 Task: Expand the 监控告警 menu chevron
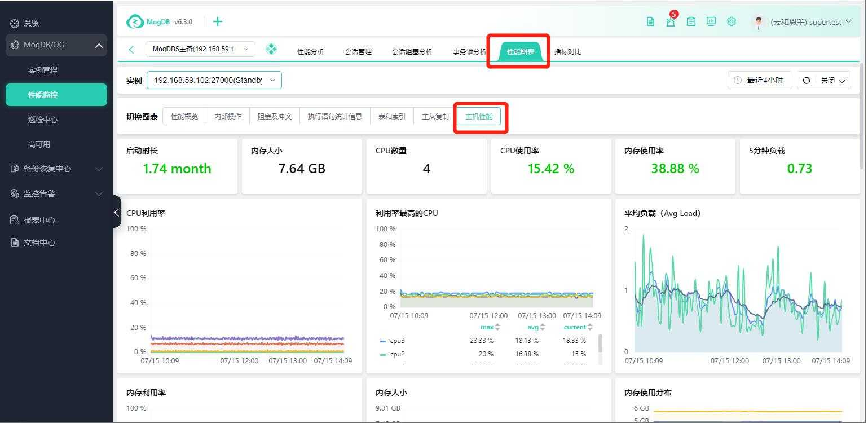pos(99,193)
